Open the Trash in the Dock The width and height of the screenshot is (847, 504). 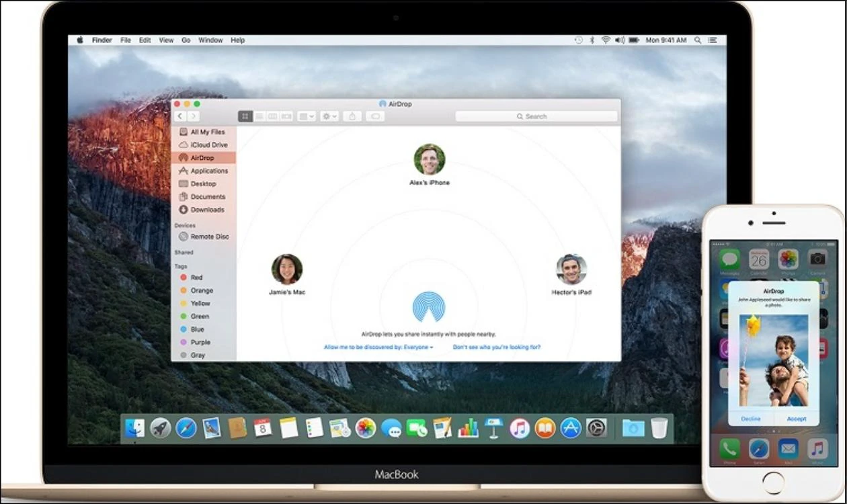coord(659,427)
